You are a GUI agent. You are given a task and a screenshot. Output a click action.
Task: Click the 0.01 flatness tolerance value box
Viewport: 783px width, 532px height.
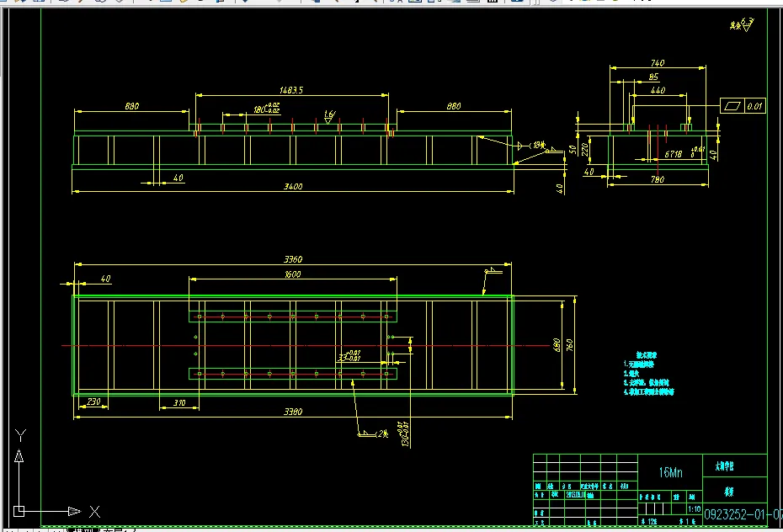(x=755, y=106)
